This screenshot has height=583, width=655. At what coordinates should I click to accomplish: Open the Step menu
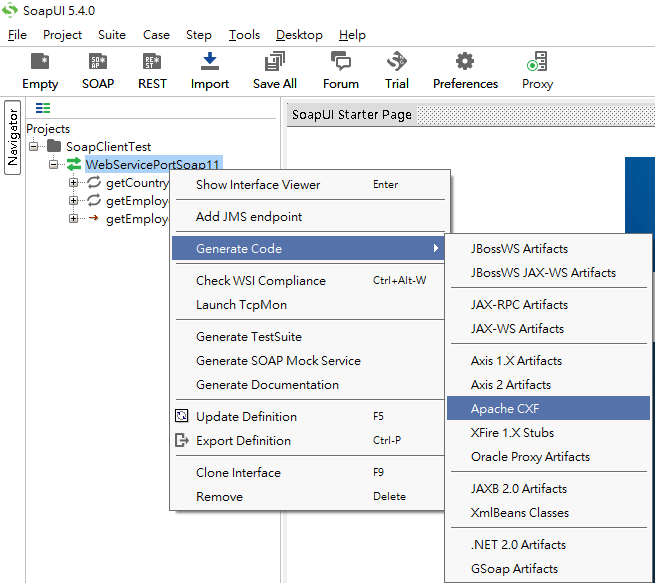(198, 35)
